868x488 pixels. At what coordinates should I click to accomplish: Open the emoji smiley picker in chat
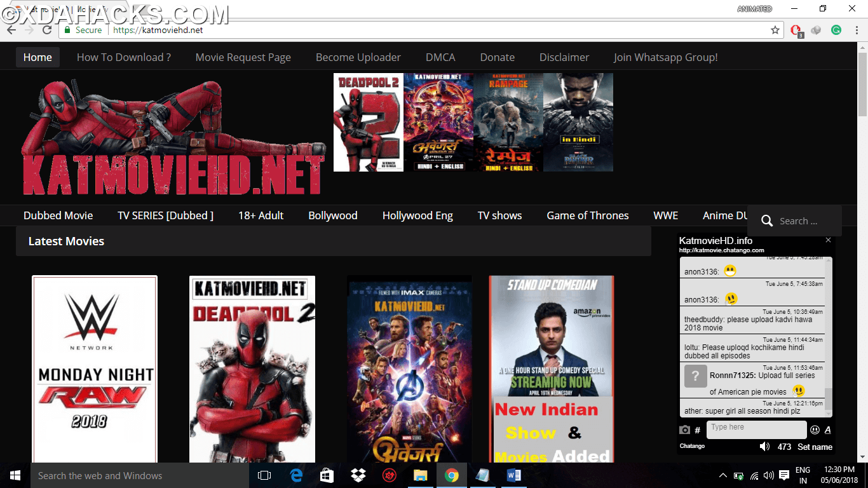click(815, 430)
